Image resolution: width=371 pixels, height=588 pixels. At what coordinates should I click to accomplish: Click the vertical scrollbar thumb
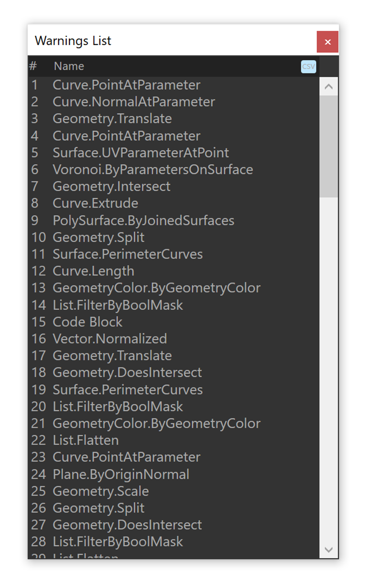329,146
